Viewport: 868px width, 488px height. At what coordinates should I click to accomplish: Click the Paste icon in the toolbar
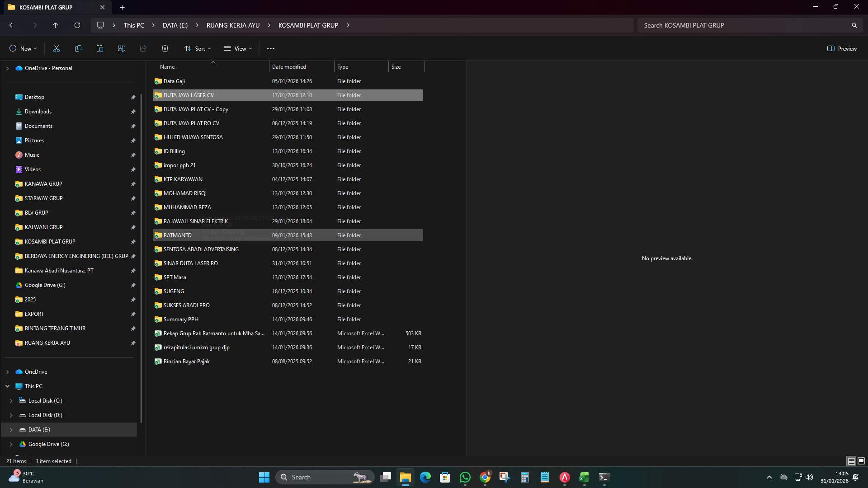coord(99,48)
